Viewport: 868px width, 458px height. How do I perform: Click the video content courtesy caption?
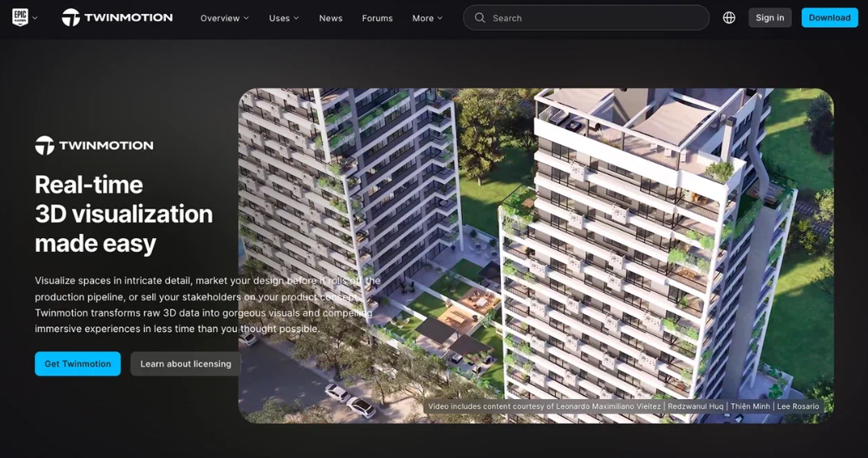click(x=624, y=406)
